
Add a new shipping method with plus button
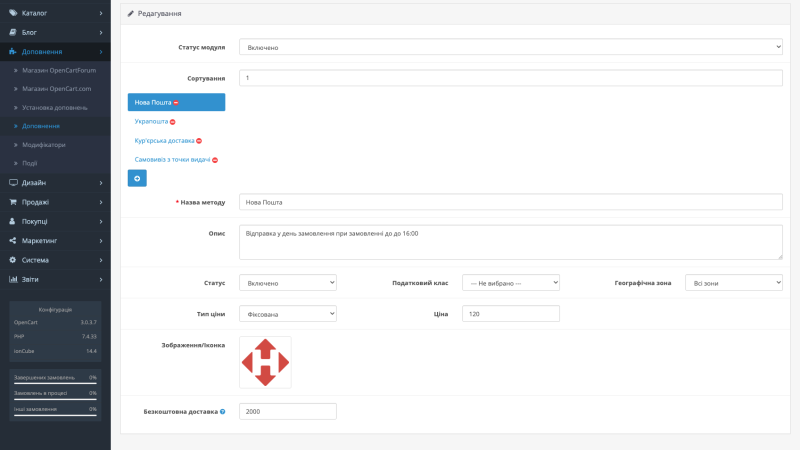click(137, 178)
